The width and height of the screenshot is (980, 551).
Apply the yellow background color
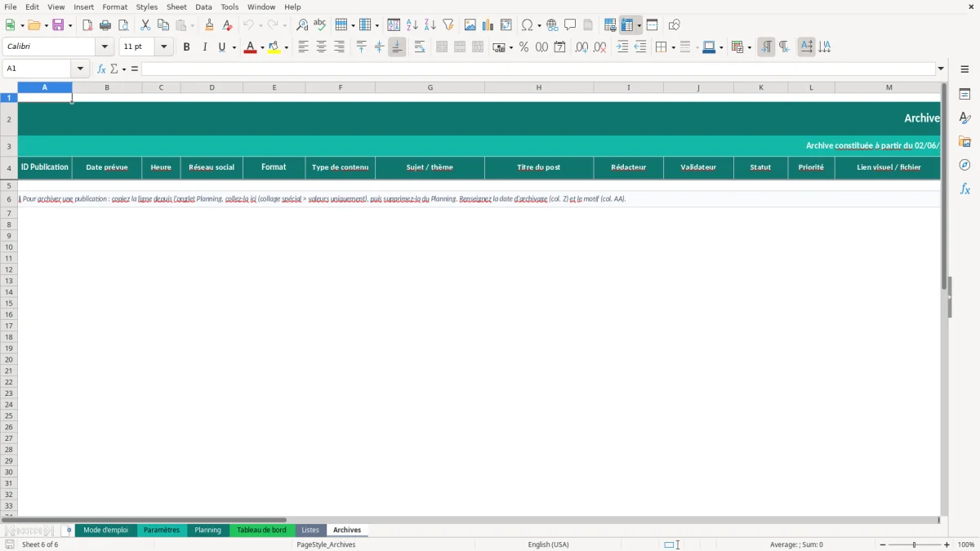274,47
